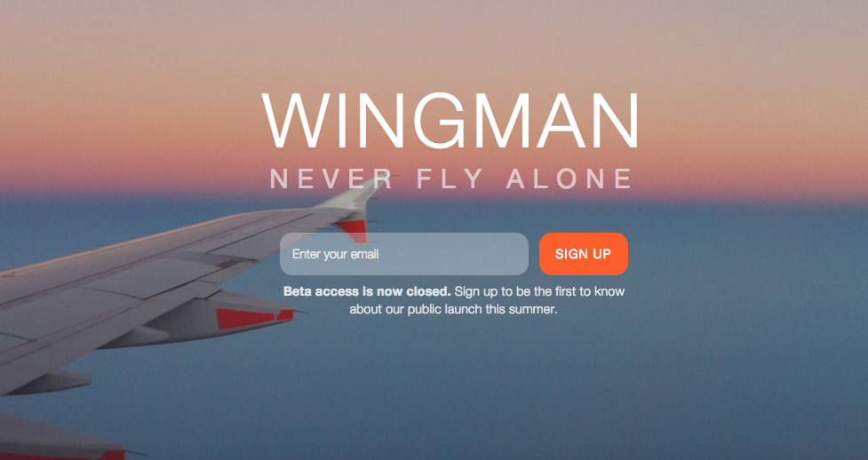Click the pink sunset sky above the title
Image resolution: width=868 pixels, height=460 pixels.
pyautogui.click(x=442, y=44)
